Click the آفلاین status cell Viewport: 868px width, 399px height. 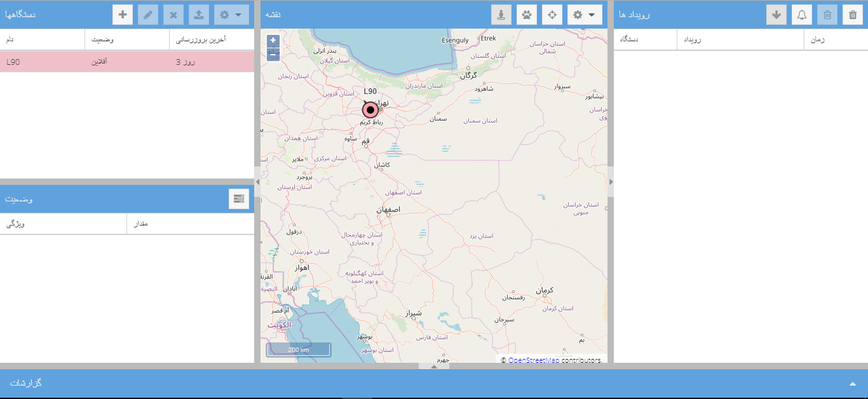tap(127, 62)
